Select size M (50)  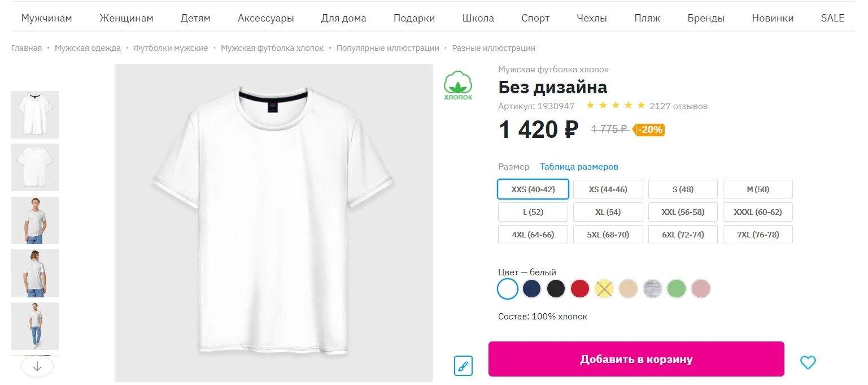coord(758,189)
